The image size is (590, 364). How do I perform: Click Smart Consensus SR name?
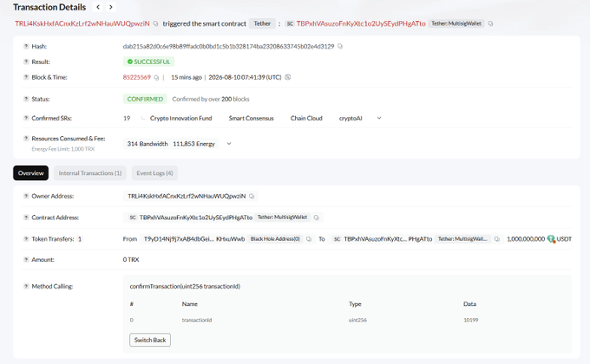click(x=251, y=118)
